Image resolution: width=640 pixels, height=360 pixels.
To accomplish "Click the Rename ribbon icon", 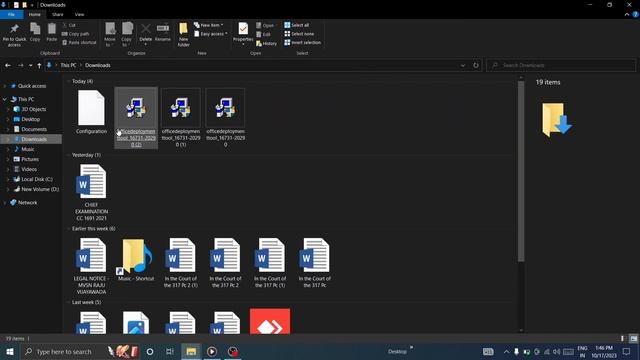I will [x=162, y=32].
